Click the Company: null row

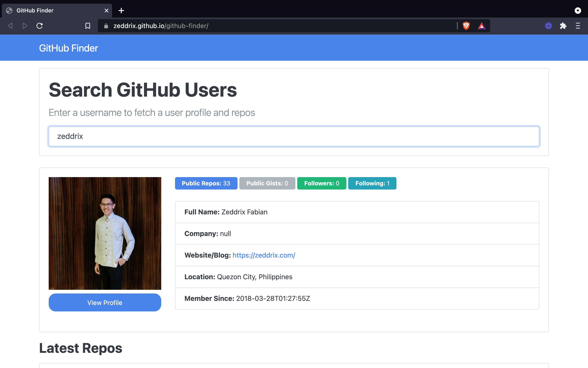[x=357, y=234]
